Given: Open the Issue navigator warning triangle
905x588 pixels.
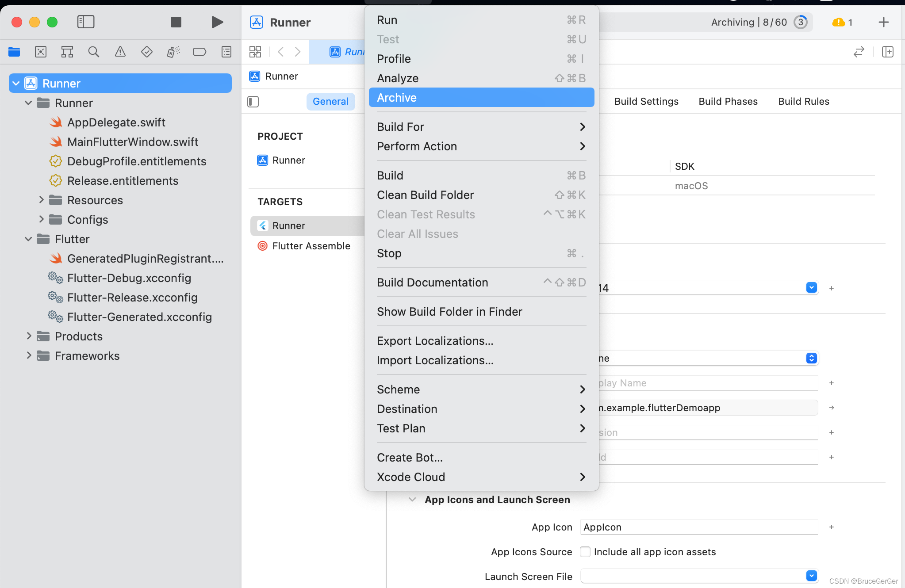Looking at the screenshot, I should 120,52.
